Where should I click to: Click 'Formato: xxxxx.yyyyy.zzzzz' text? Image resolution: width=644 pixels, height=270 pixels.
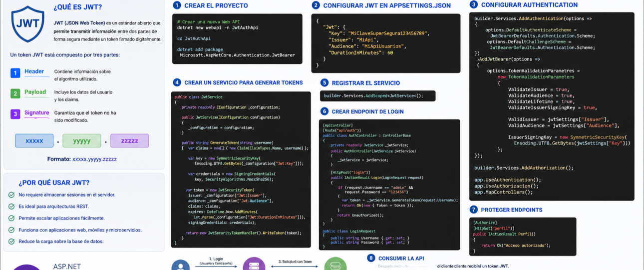click(82, 159)
